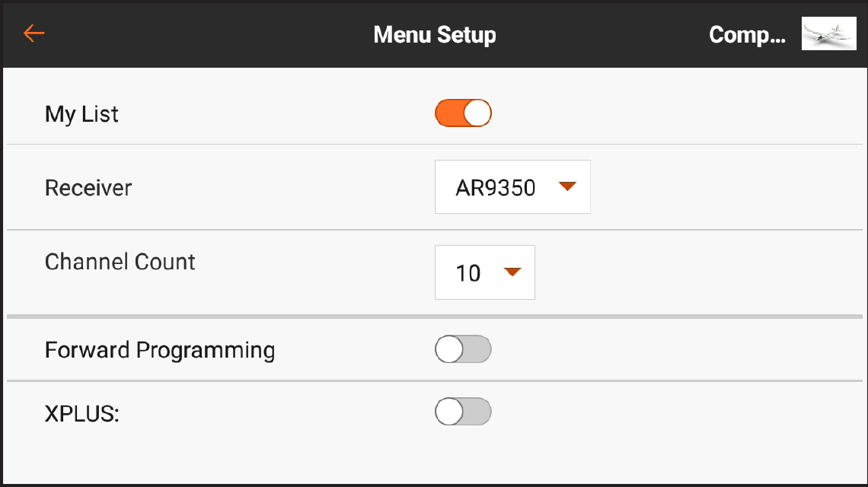Open the AR9350 receiver selector
Viewport: 868px width, 487px height.
coord(512,186)
